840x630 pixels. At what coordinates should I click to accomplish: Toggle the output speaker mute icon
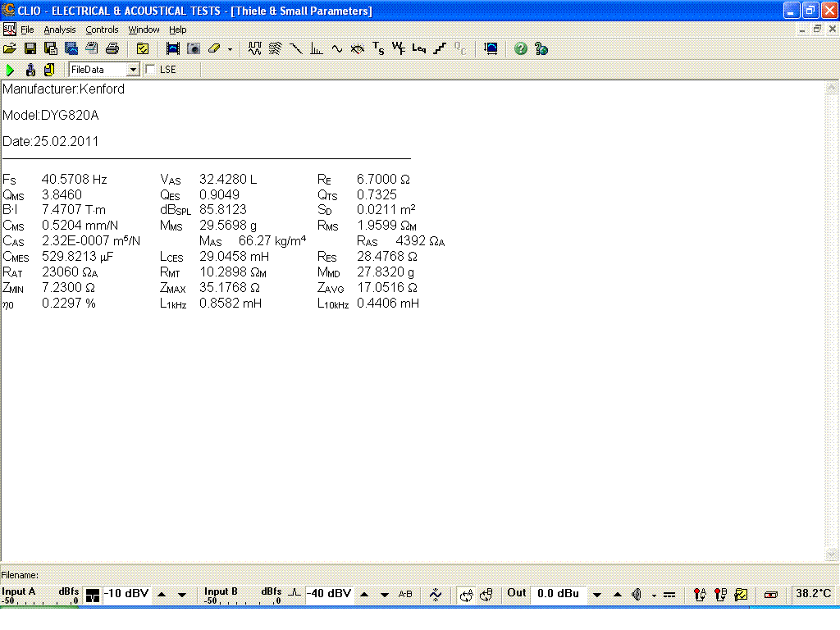[x=636, y=595]
